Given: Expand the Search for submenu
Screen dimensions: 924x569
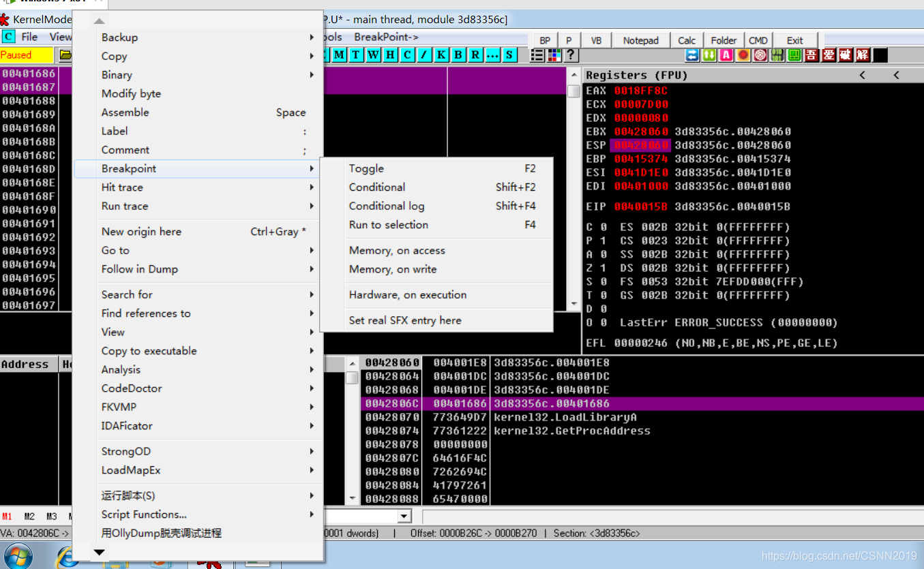Looking at the screenshot, I should [x=198, y=295].
